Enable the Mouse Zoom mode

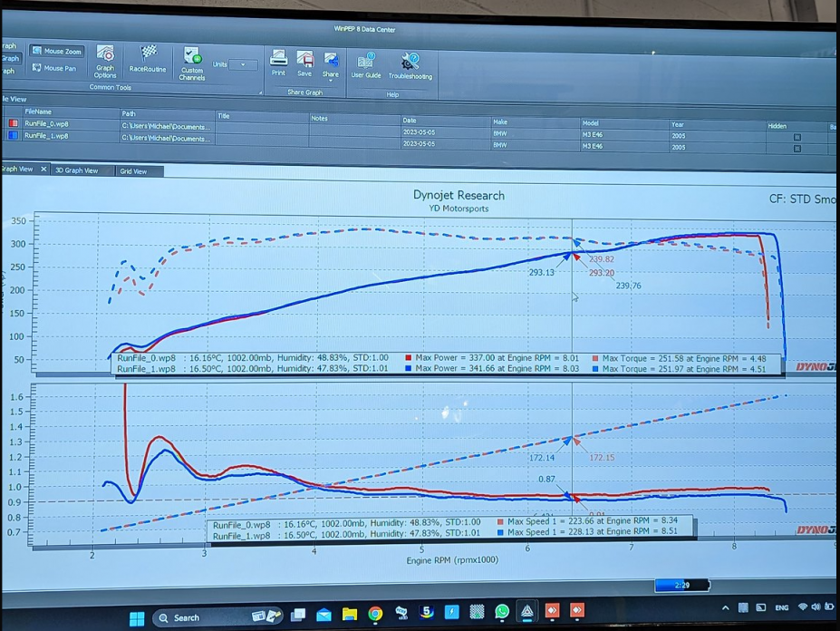point(56,52)
